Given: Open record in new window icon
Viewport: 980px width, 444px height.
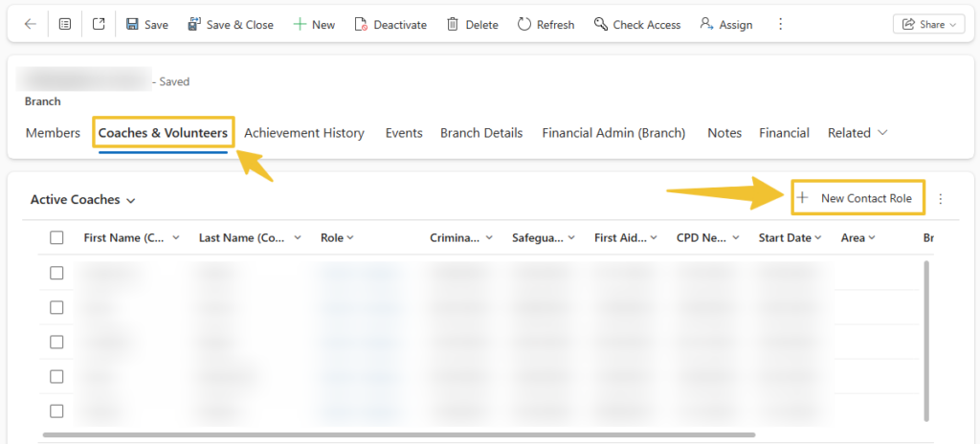Looking at the screenshot, I should pos(100,25).
